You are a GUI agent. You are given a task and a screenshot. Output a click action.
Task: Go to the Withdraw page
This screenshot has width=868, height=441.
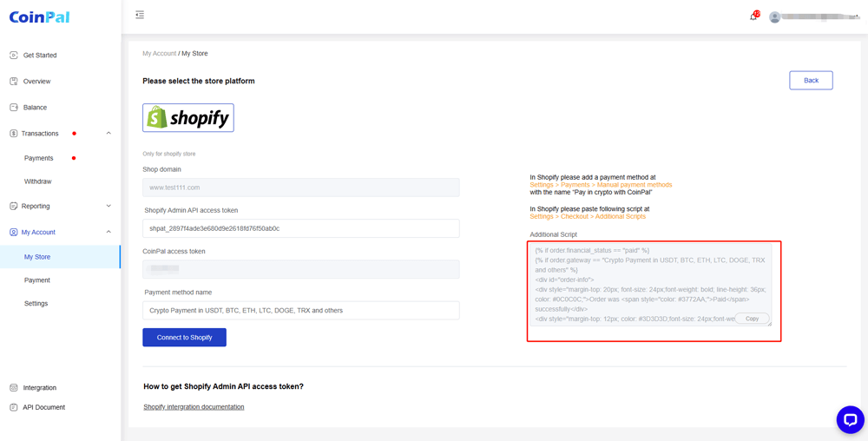[37, 181]
